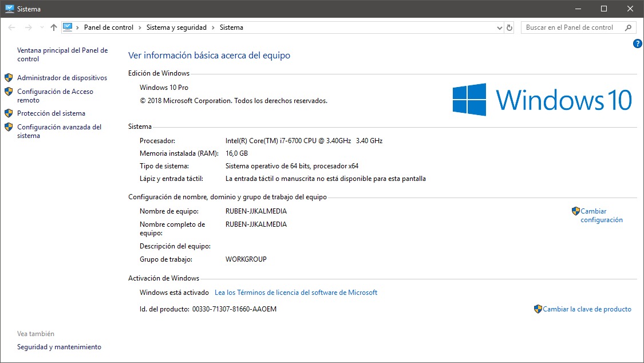Click product ID 00330-71307-81660-AAOEM
The image size is (644, 363).
coord(234,309)
